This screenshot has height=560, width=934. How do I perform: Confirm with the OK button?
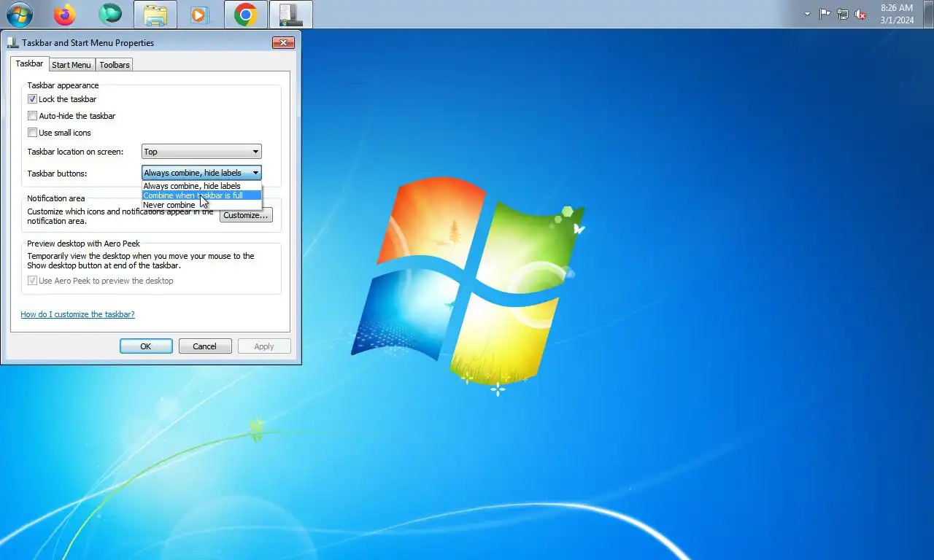click(146, 346)
